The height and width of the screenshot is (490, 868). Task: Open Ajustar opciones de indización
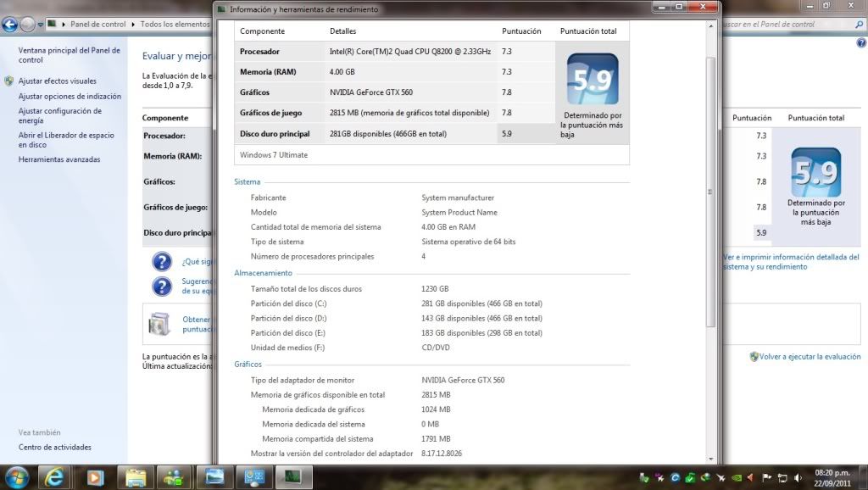[x=70, y=97]
